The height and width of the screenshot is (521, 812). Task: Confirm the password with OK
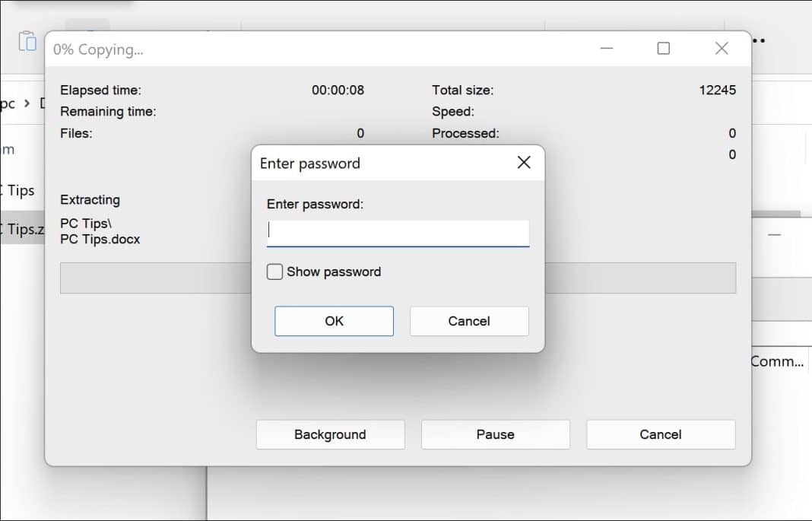(x=334, y=320)
